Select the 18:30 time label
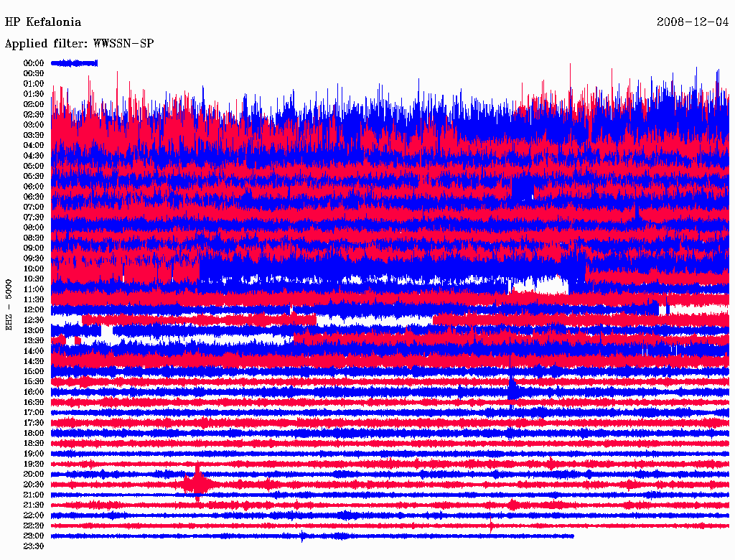The width and height of the screenshot is (735, 560). [x=34, y=444]
